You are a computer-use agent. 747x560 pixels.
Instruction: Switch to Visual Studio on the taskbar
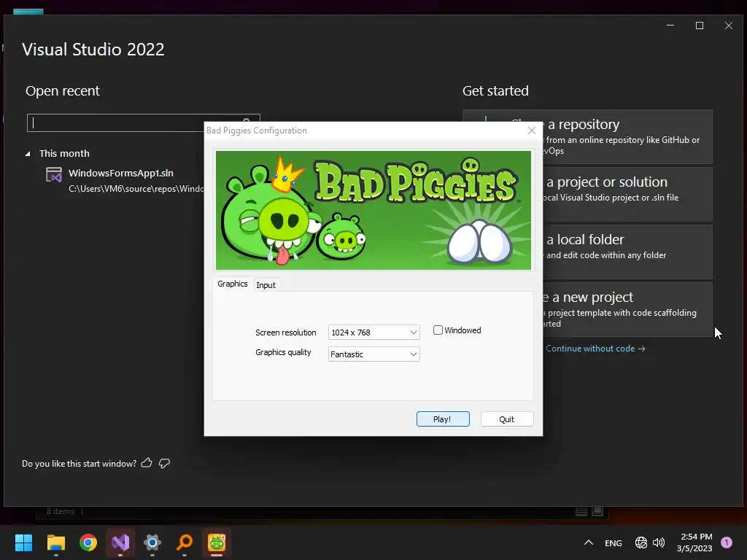[120, 542]
